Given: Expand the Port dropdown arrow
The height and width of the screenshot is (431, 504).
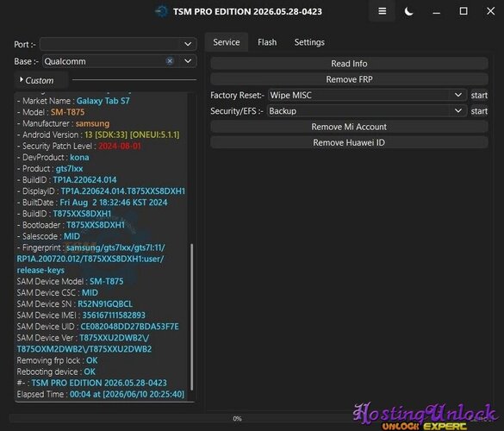Looking at the screenshot, I should click(188, 44).
